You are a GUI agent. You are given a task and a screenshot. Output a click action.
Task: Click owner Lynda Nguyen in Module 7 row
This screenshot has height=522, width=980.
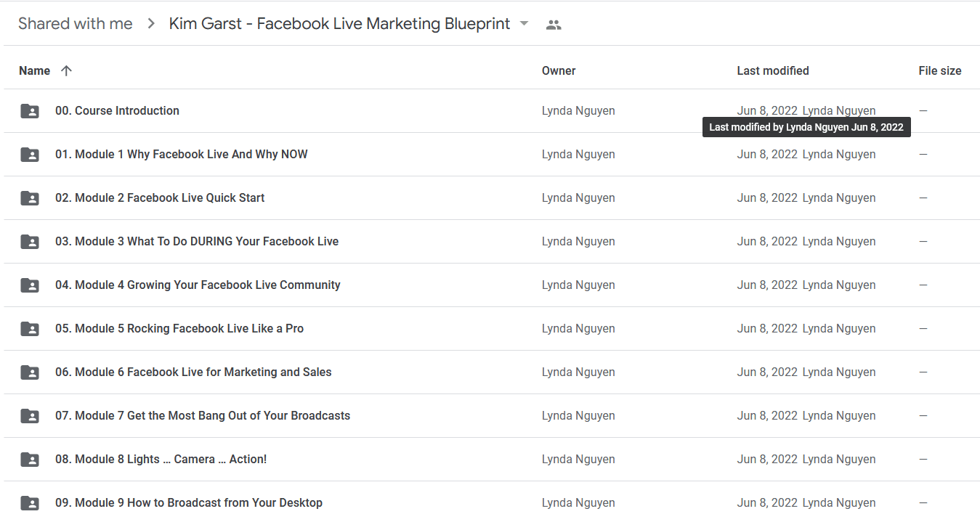(x=578, y=415)
